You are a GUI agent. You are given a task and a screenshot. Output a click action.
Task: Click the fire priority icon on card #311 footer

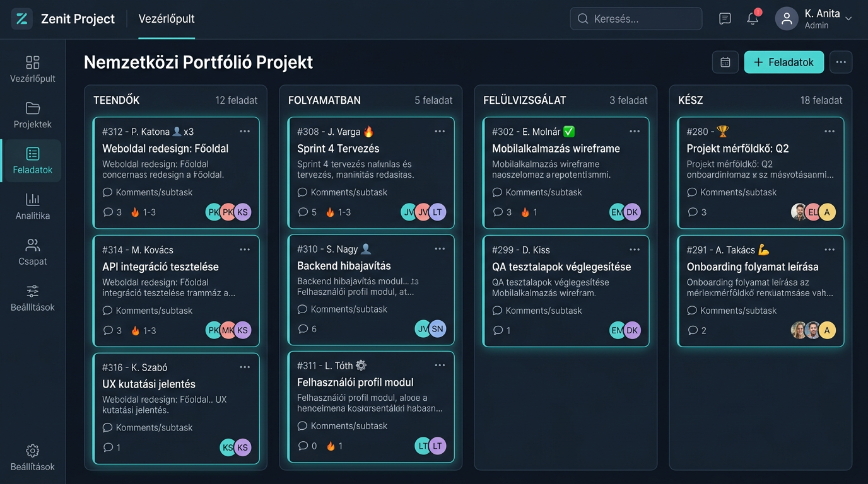[331, 446]
